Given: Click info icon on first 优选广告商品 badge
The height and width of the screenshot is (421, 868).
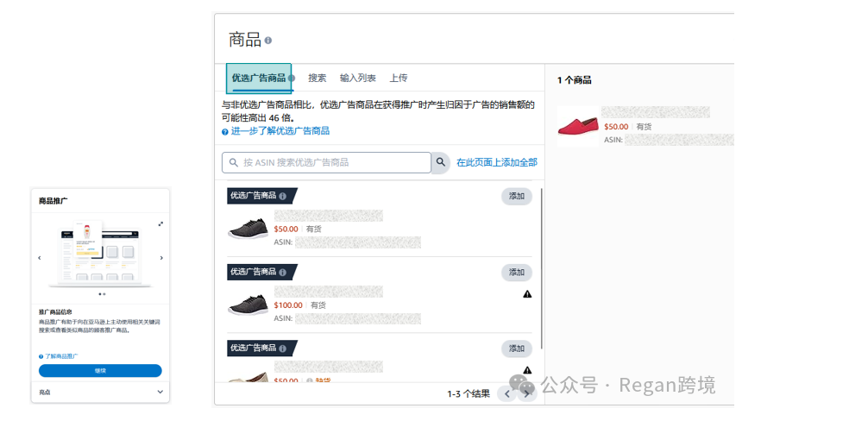Looking at the screenshot, I should 282,197.
